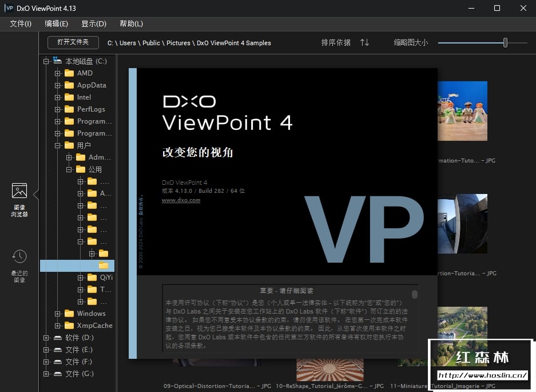Select the Intel folder icon
Screen dimensions: 536x392
[69, 97]
